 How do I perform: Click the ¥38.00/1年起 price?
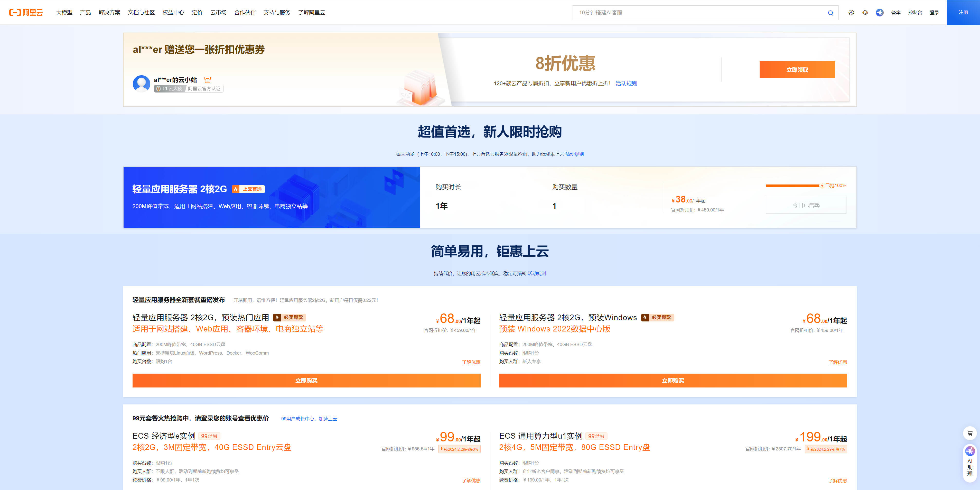tap(689, 199)
